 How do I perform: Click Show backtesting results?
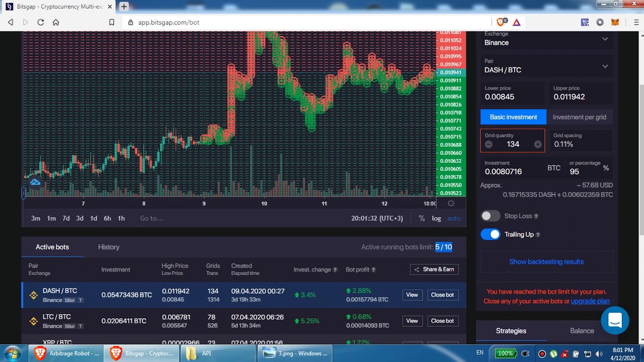546,262
